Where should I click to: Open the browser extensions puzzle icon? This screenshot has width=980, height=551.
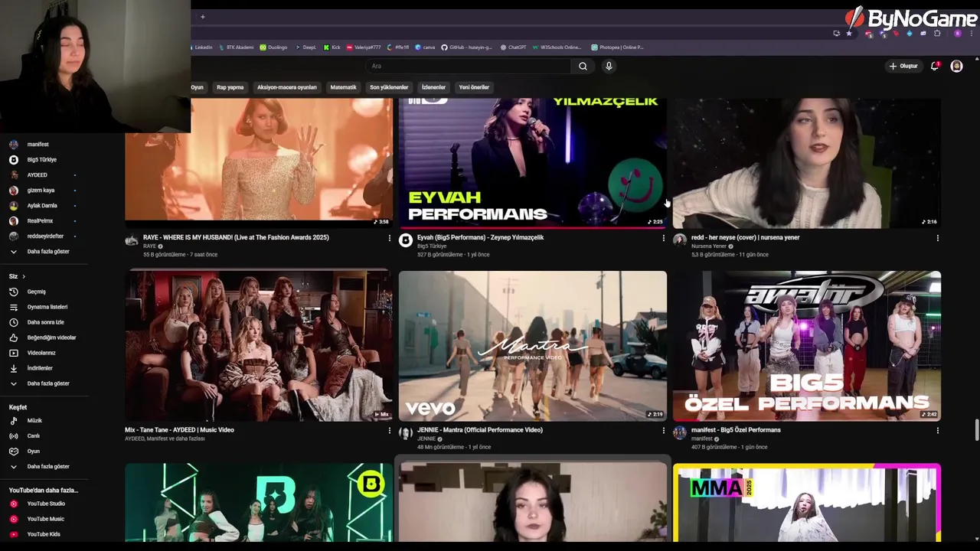point(937,34)
